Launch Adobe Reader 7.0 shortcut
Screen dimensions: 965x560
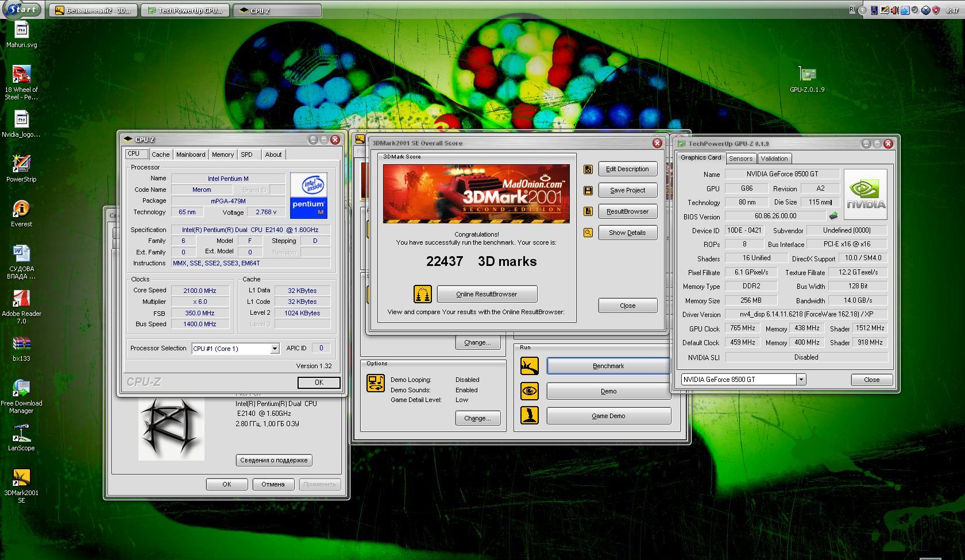[x=21, y=306]
